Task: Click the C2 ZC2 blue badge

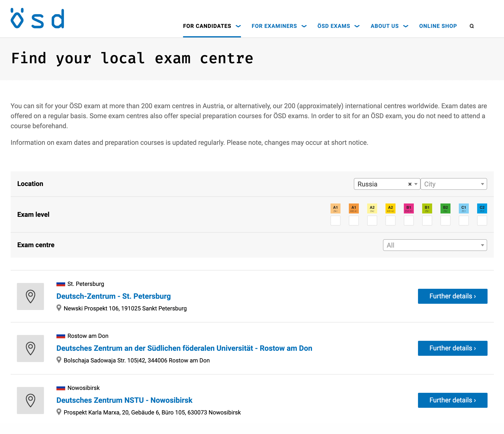Action: pyautogui.click(x=482, y=208)
